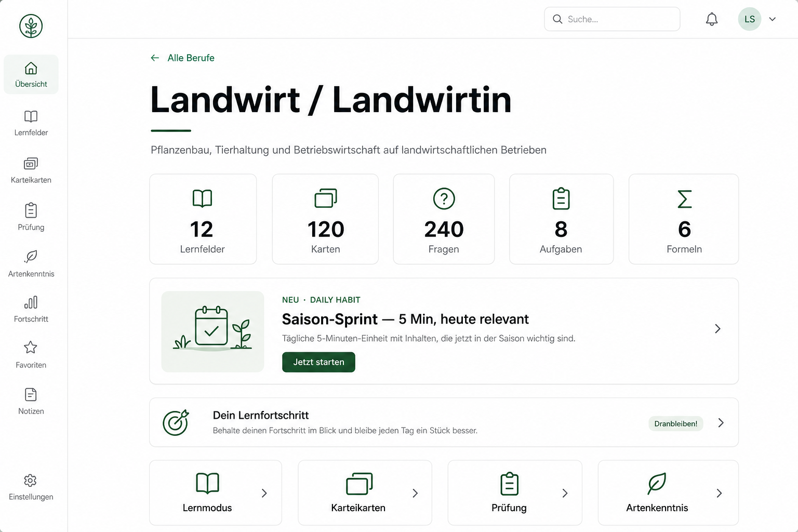
Task: Open the Lernmodus card arrow
Action: click(x=264, y=493)
